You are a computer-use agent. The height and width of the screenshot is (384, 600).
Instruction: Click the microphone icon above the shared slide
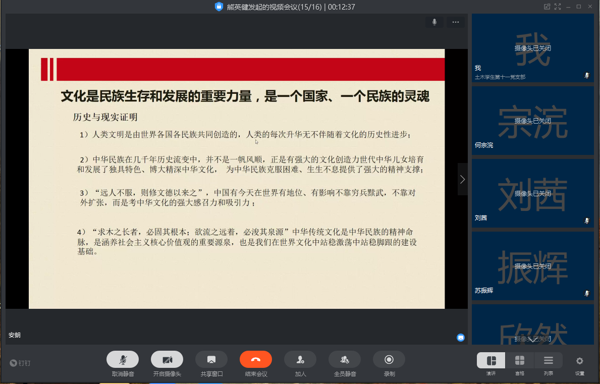point(434,22)
